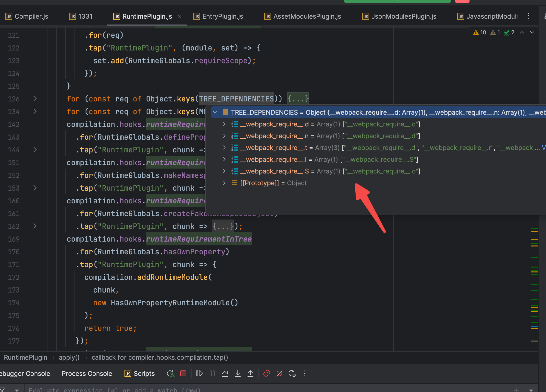Image resolution: width=546 pixels, height=392 pixels.
Task: Close the RuntimePlugin.js tab
Action: pyautogui.click(x=179, y=16)
